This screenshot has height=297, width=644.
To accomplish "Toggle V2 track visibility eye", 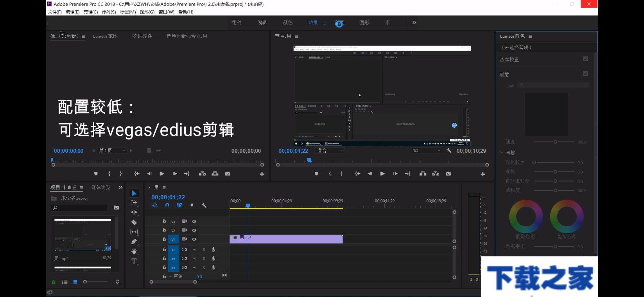I will click(x=194, y=230).
